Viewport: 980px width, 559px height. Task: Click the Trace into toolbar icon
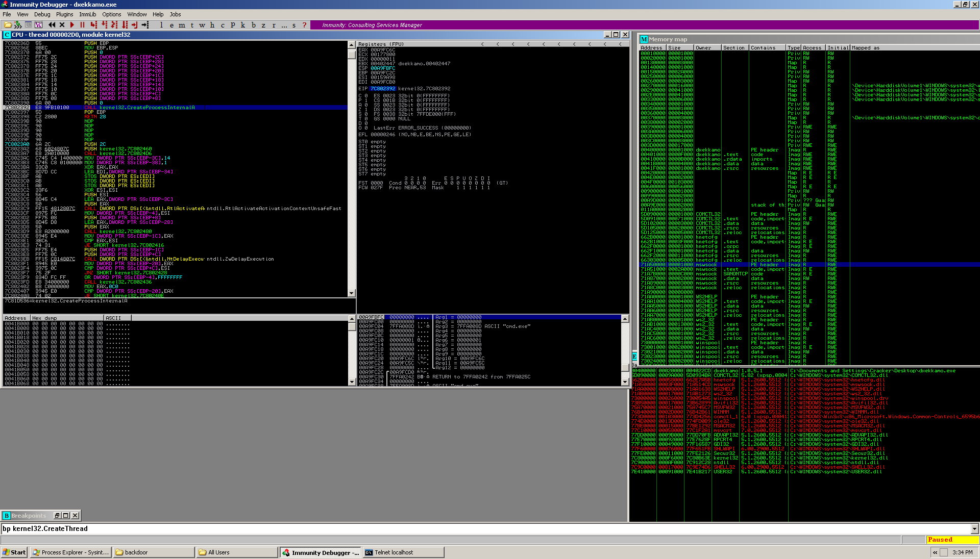(114, 25)
